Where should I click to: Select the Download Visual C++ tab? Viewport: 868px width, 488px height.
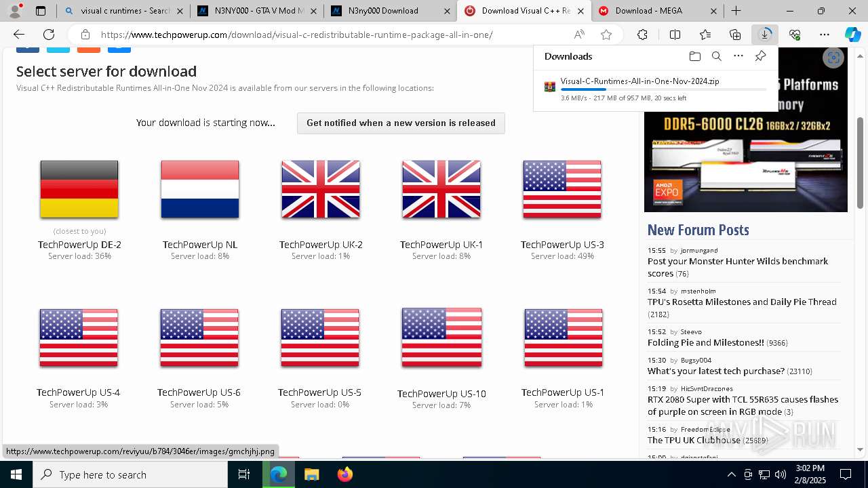coord(524,11)
